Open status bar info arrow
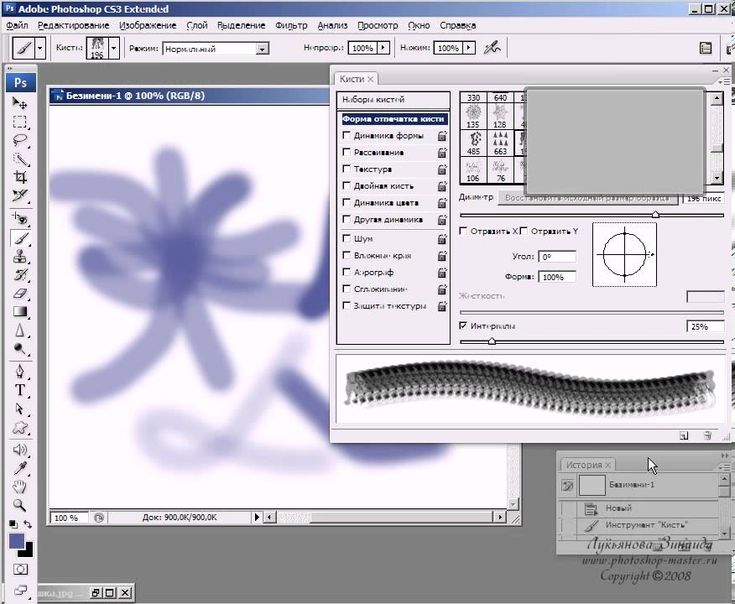Screen dimensions: 735x604 click(x=256, y=517)
